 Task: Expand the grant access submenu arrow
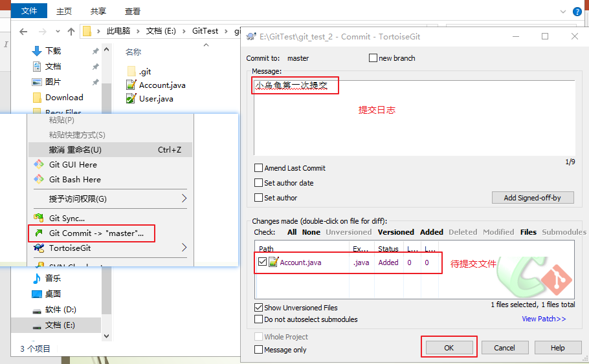point(184,198)
